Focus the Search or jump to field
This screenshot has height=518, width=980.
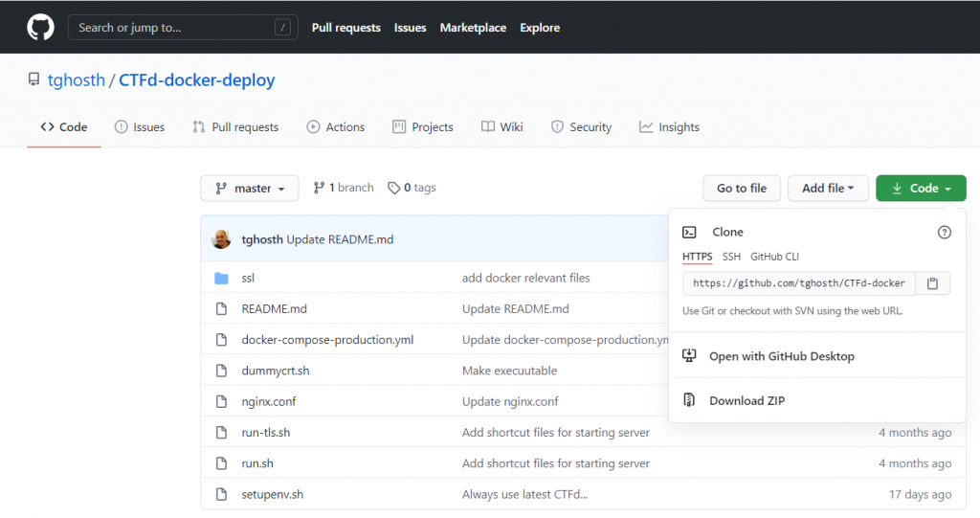[x=180, y=28]
